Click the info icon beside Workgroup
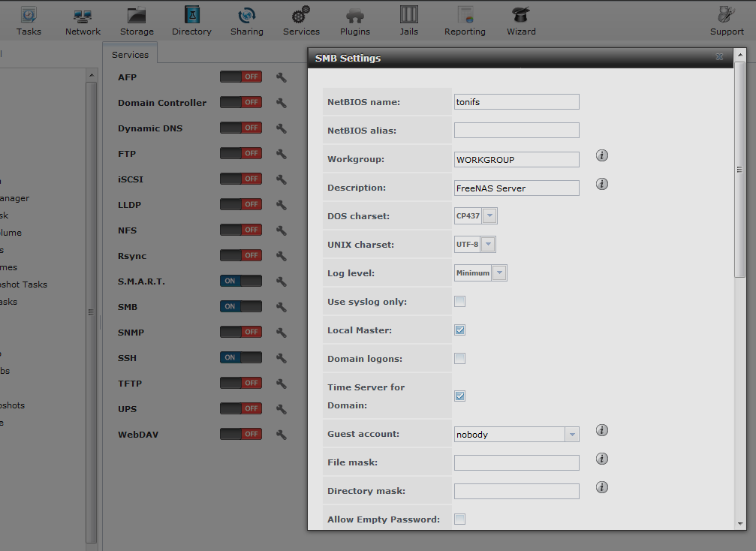Screen dimensions: 756x551 pos(602,155)
